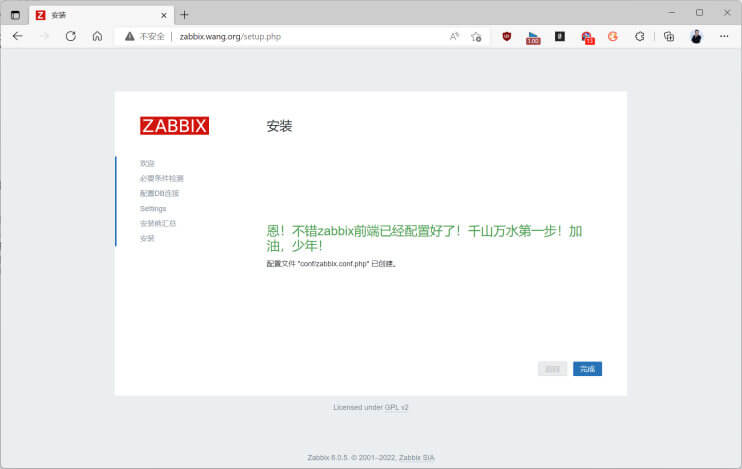Open the user profile avatar

696,36
